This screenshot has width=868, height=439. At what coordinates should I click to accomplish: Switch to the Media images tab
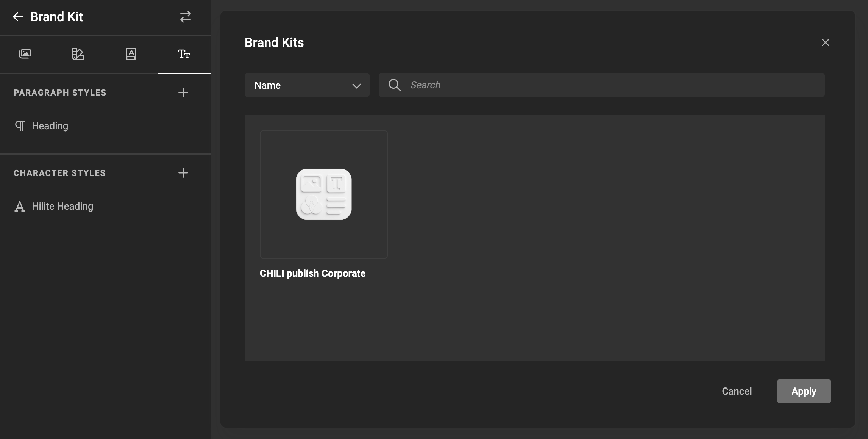(25, 54)
